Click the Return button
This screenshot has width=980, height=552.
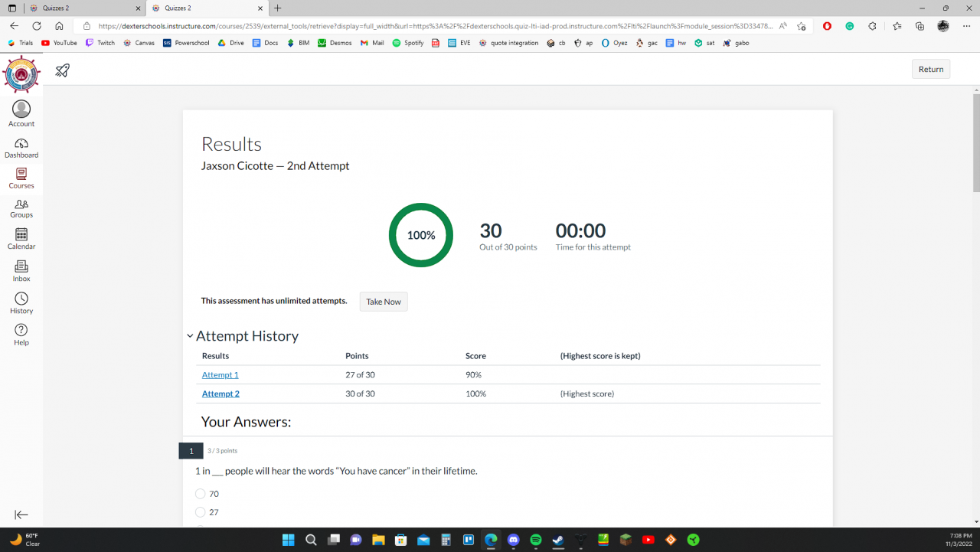pos(931,69)
